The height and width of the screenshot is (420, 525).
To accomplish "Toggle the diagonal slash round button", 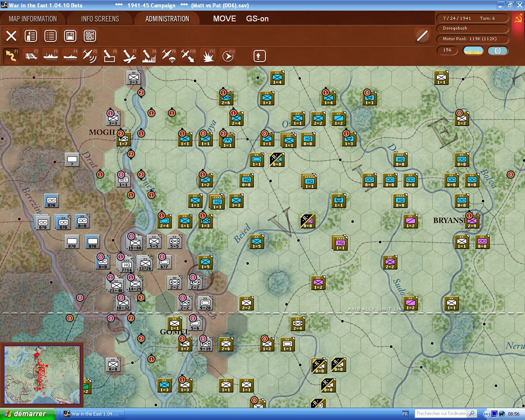I will [422, 36].
